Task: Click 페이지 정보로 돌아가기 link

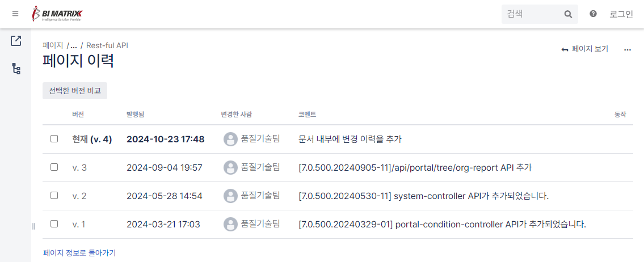Action: [x=79, y=252]
